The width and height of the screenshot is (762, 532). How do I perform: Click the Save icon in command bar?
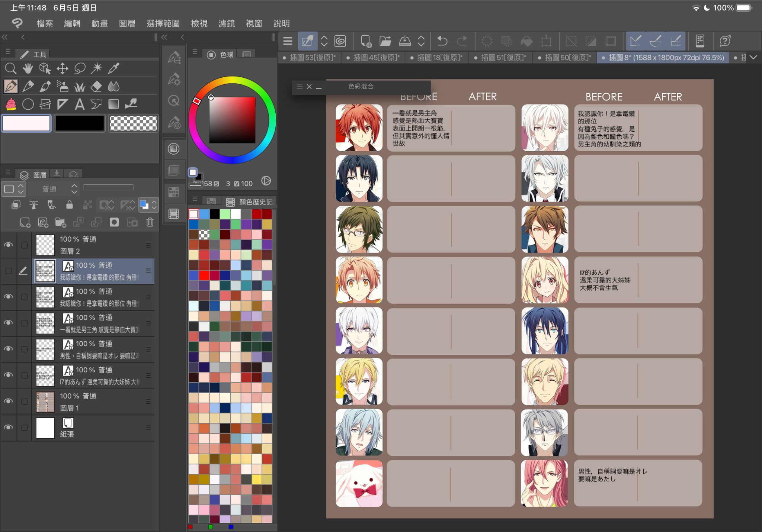tap(404, 41)
